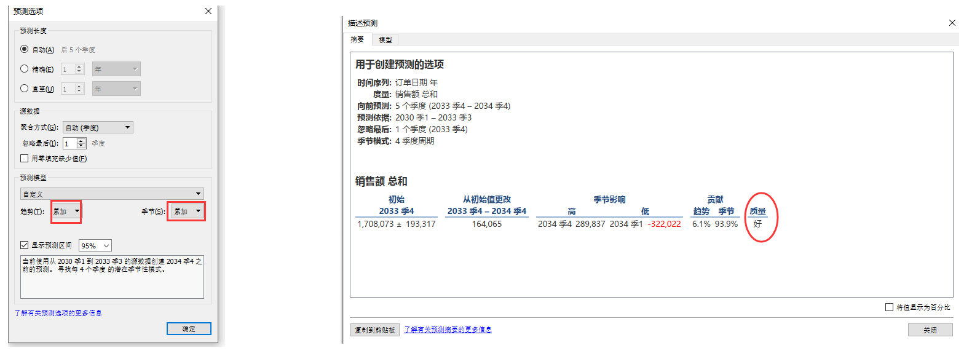This screenshot has height=356, width=980.
Task: Click the 时间序列 value 订单日期 年
Action: coord(417,82)
